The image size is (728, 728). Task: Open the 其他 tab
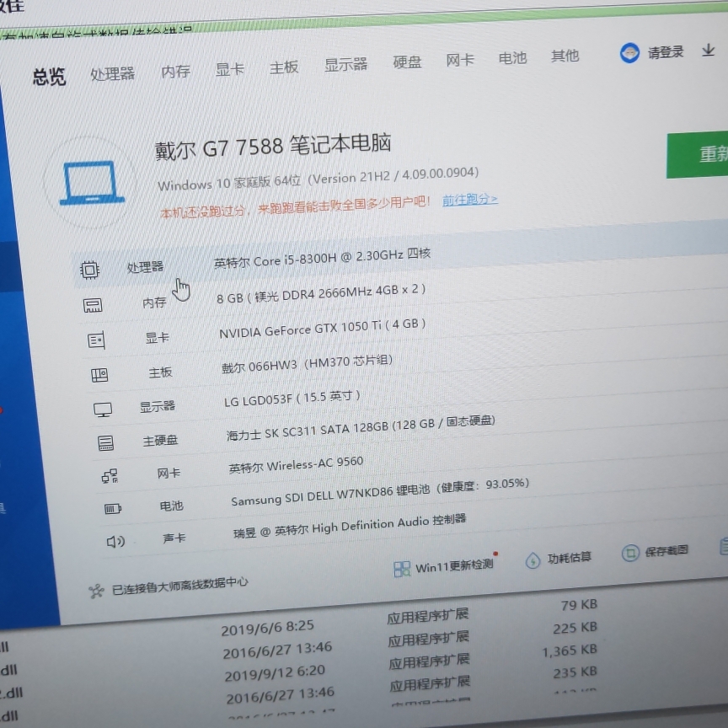[565, 56]
